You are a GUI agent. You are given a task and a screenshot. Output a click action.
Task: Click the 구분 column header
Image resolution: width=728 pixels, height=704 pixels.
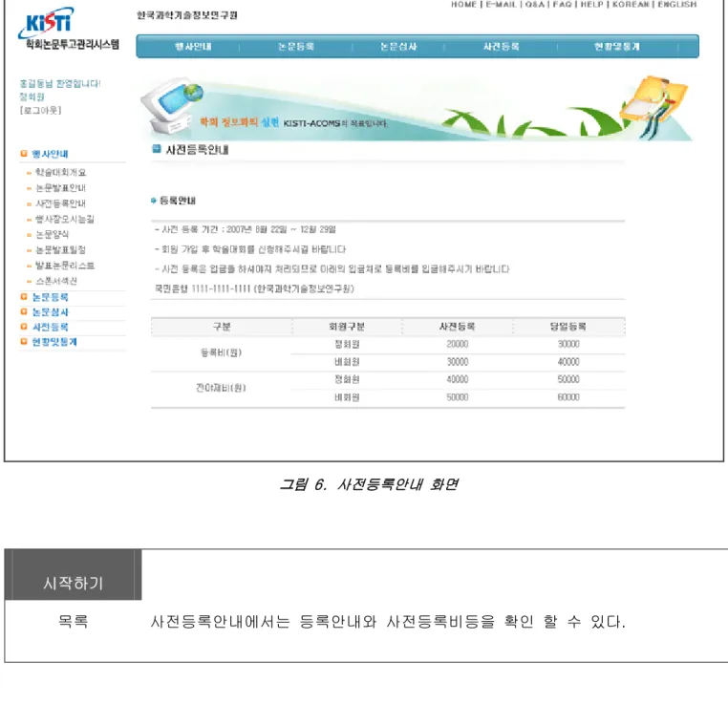point(222,327)
